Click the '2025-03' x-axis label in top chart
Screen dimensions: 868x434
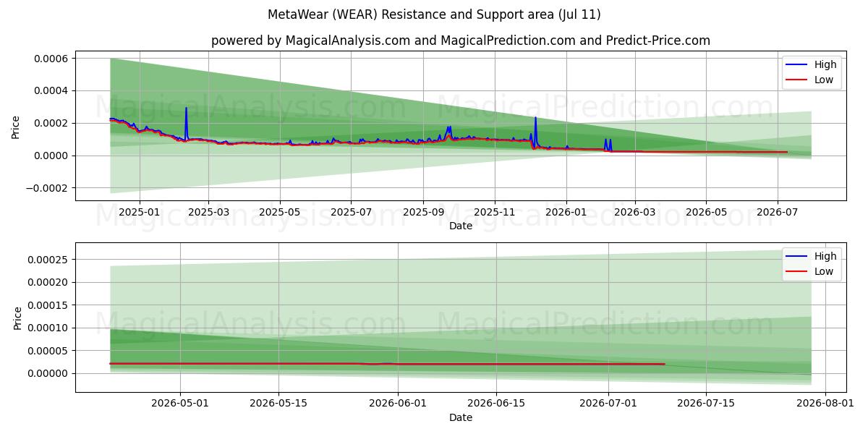click(208, 213)
